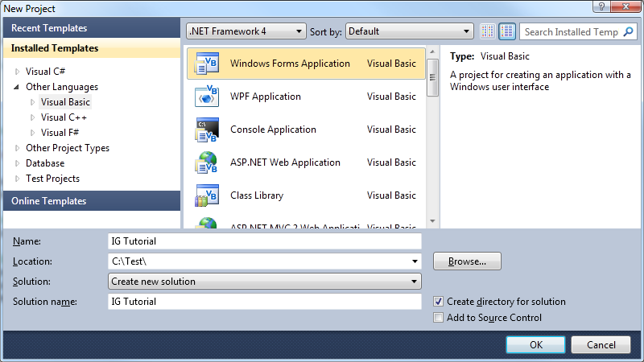Viewport: 644px width, 362px height.
Task: Select the Console Application text
Action: 273,130
